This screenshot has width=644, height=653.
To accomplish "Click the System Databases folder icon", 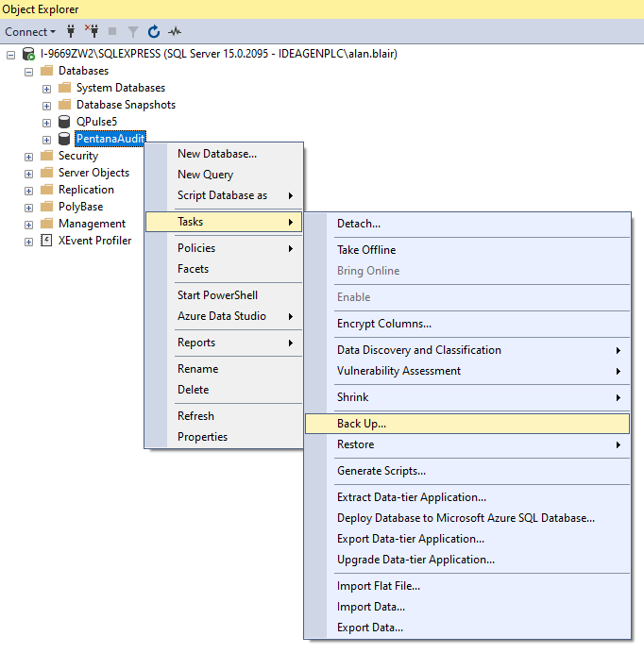I will click(x=64, y=88).
